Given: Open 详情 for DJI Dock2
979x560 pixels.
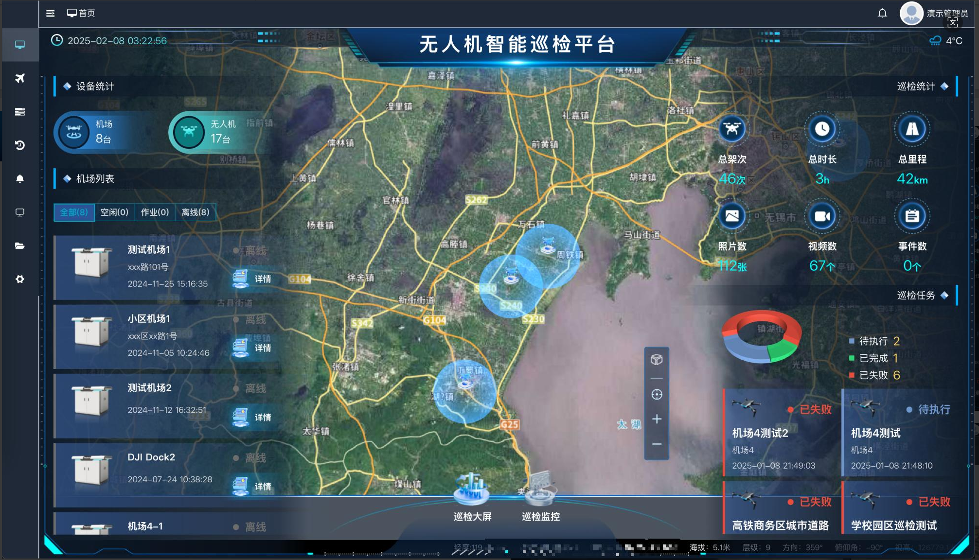Looking at the screenshot, I should [x=253, y=487].
